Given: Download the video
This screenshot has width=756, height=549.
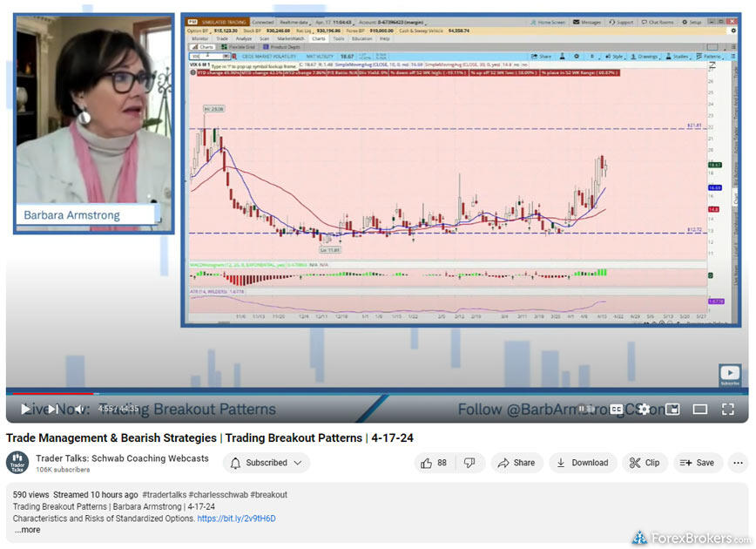Looking at the screenshot, I should (x=583, y=463).
